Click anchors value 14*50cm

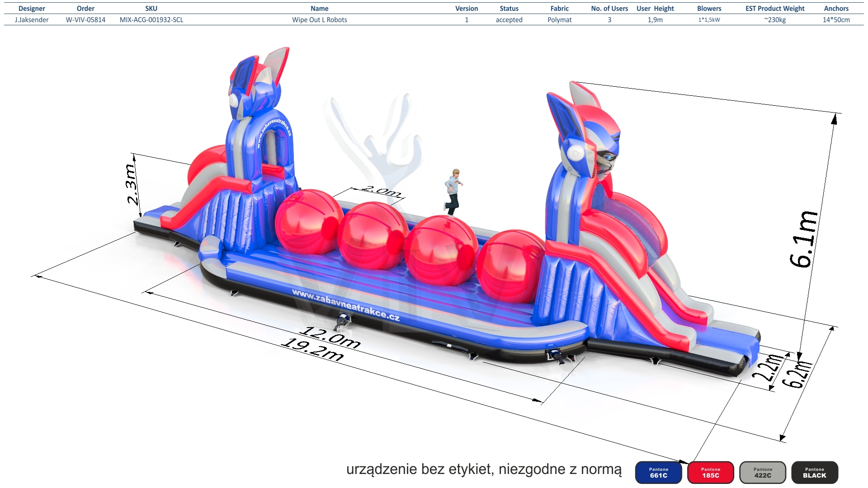tap(836, 20)
